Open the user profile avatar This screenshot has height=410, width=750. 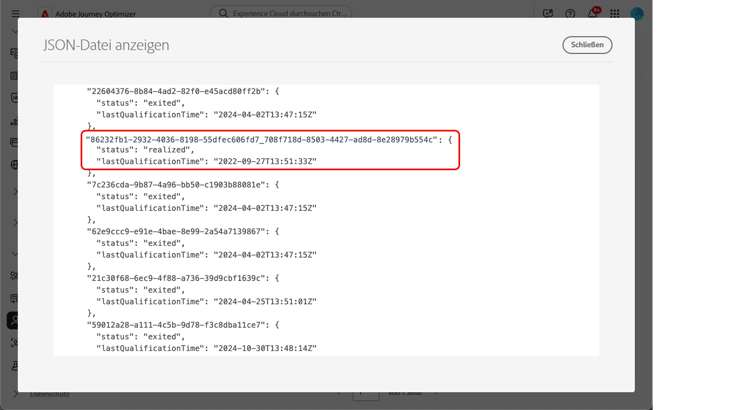637,13
